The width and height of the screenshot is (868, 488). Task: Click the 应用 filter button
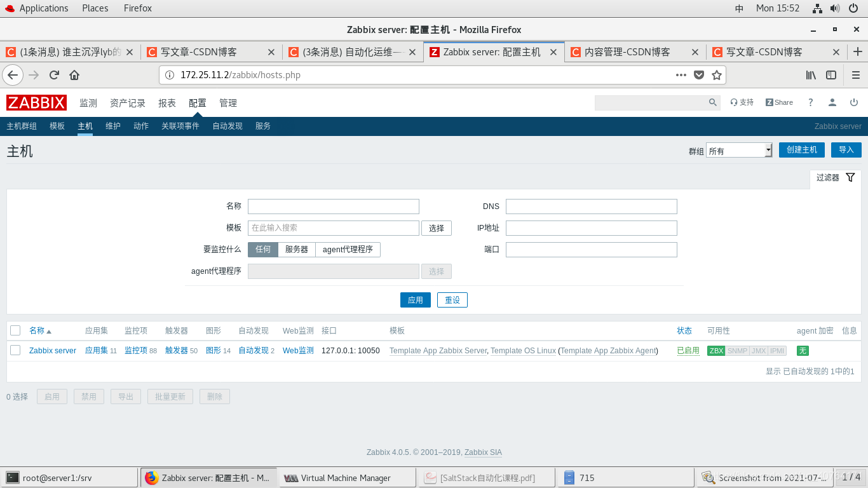pyautogui.click(x=416, y=300)
